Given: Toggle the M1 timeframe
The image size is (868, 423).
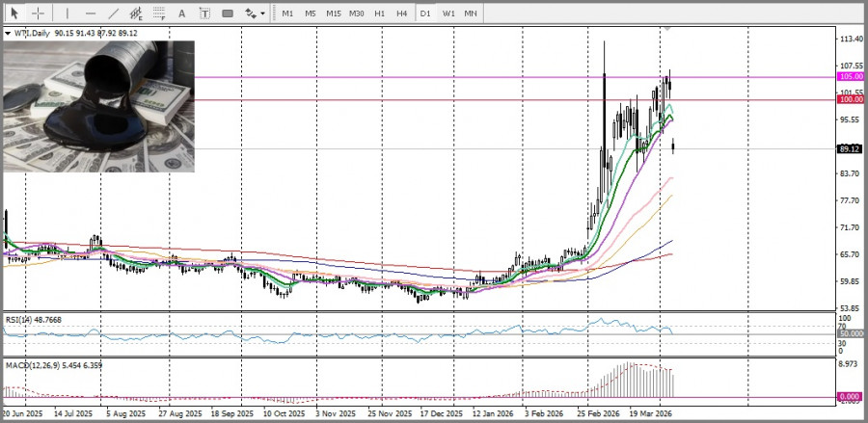Looking at the screenshot, I should 287,13.
